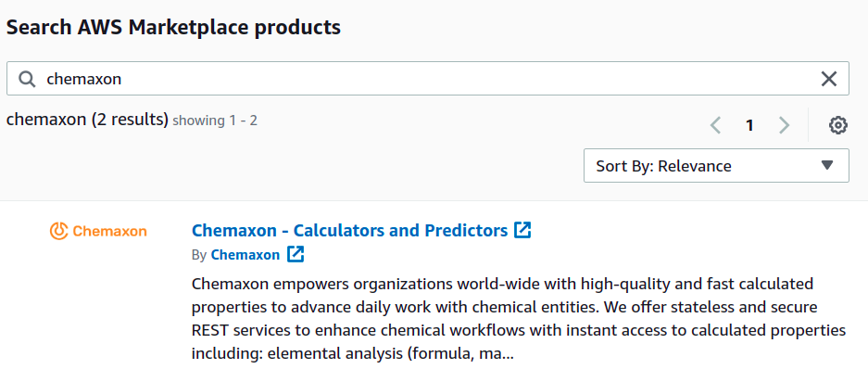Click the orange Chemaxon logo symbol

58,231
